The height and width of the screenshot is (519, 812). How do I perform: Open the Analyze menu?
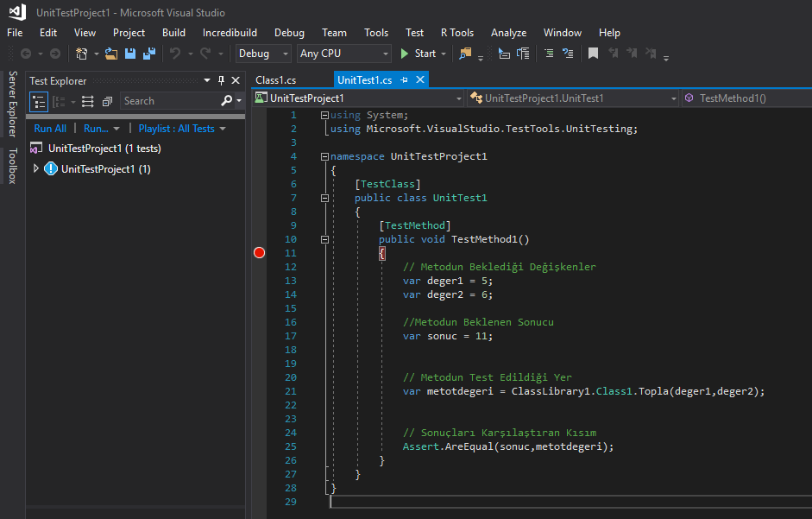click(508, 33)
